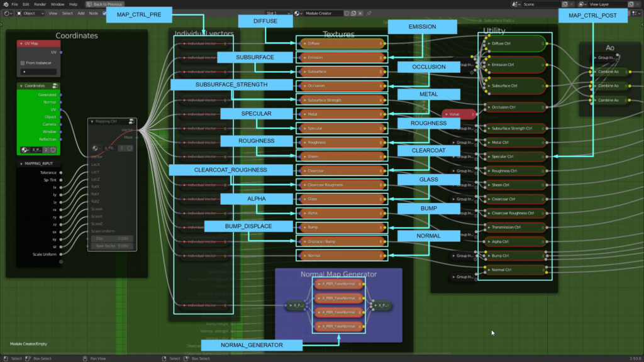Click the Back to Previous button
The width and height of the screenshot is (644, 362).
[x=104, y=4]
